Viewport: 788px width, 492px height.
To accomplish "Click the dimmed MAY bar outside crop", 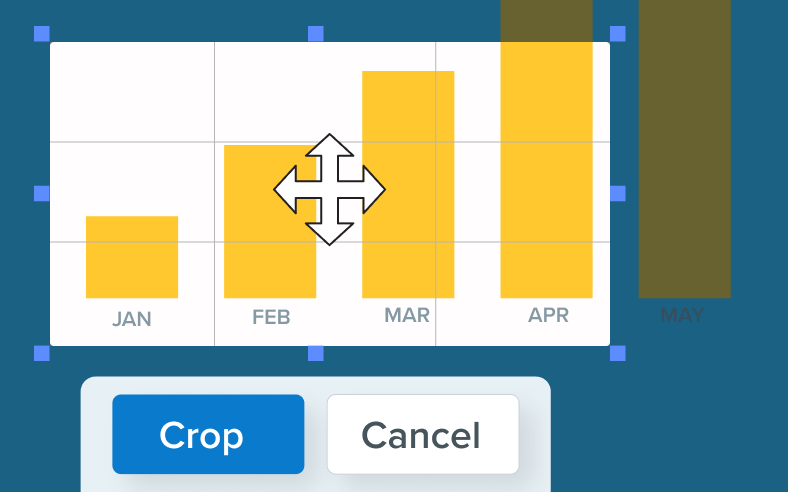I will [x=684, y=150].
